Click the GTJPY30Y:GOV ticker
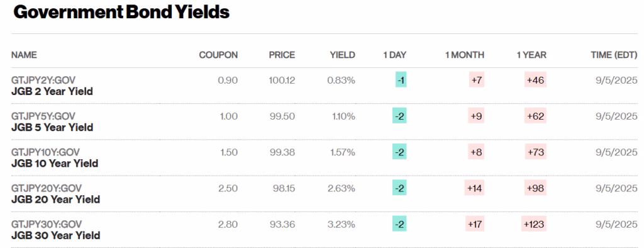644x248 pixels. click(x=47, y=224)
